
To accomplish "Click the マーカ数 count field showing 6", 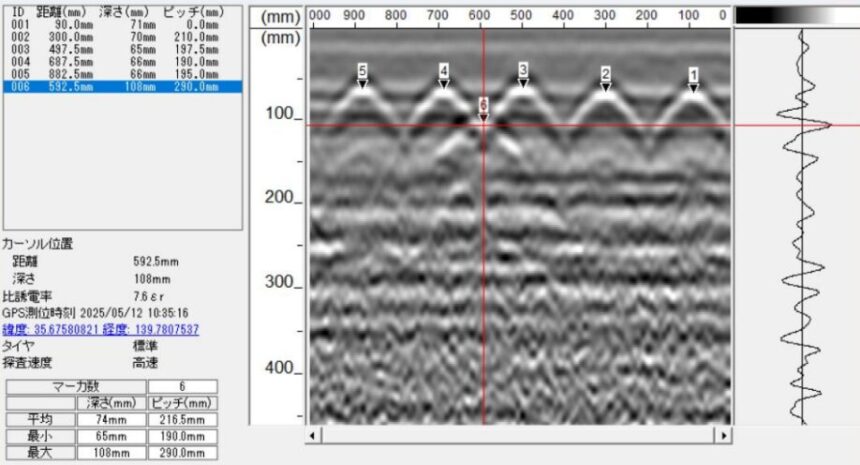I will [x=182, y=386].
